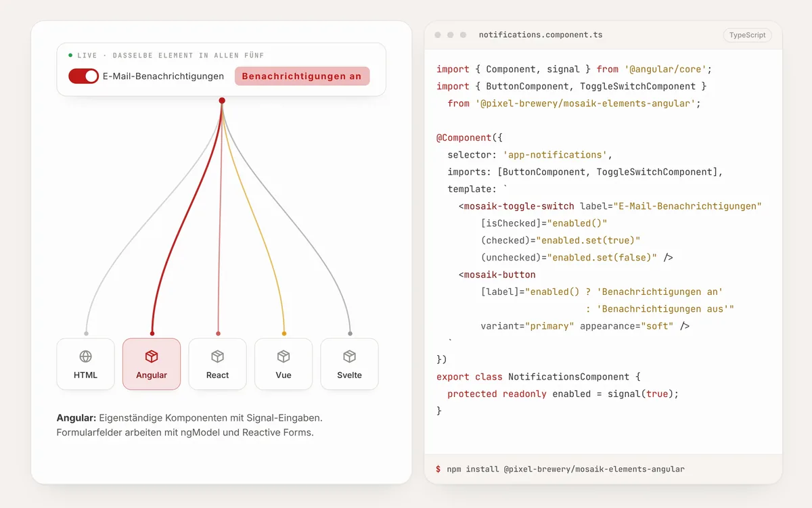Click the @Component decorator in the code
The width and height of the screenshot is (812, 508).
(464, 137)
